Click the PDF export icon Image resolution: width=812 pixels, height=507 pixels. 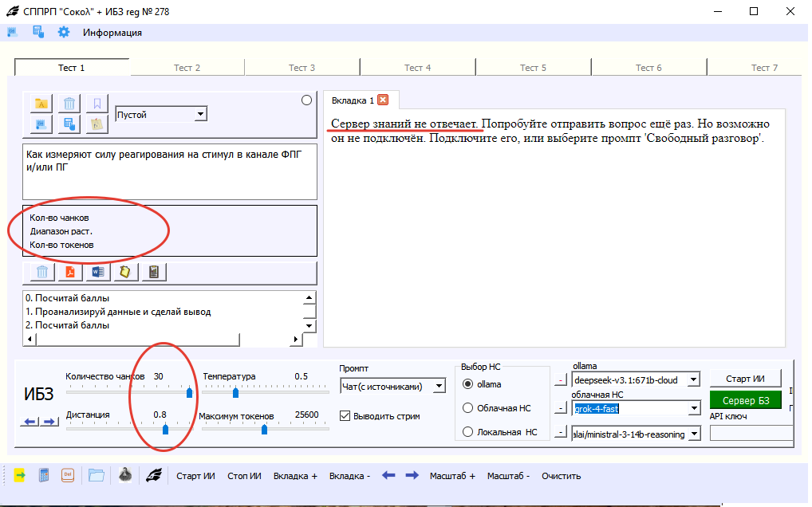coord(70,273)
